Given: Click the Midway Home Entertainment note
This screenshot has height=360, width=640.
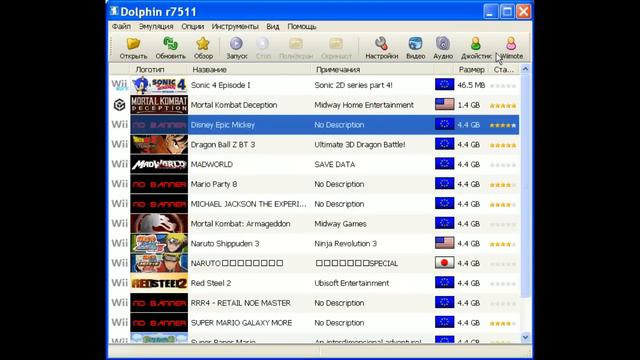Looking at the screenshot, I should [364, 105].
